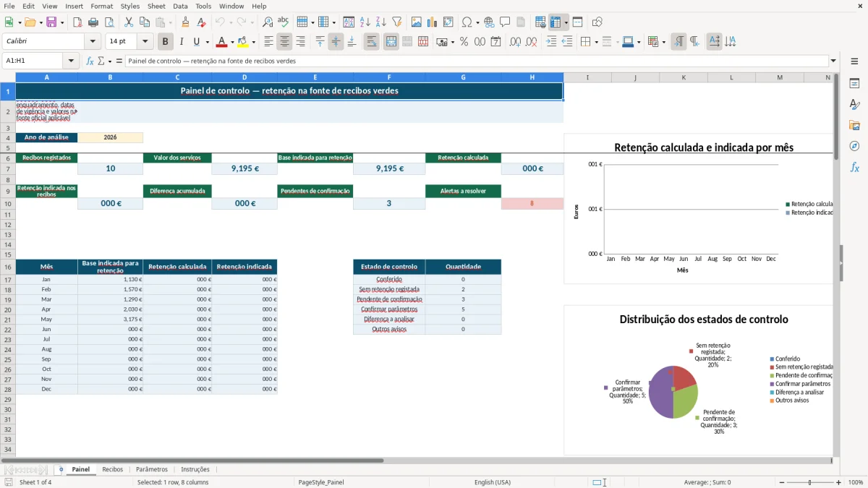Open sidebar Properties panel

[854, 84]
